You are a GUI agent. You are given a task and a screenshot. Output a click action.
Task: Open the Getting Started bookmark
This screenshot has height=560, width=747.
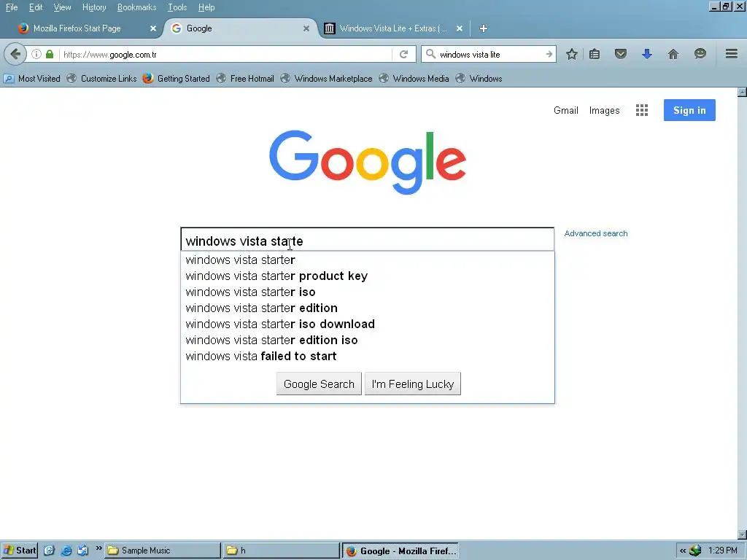tap(177, 79)
